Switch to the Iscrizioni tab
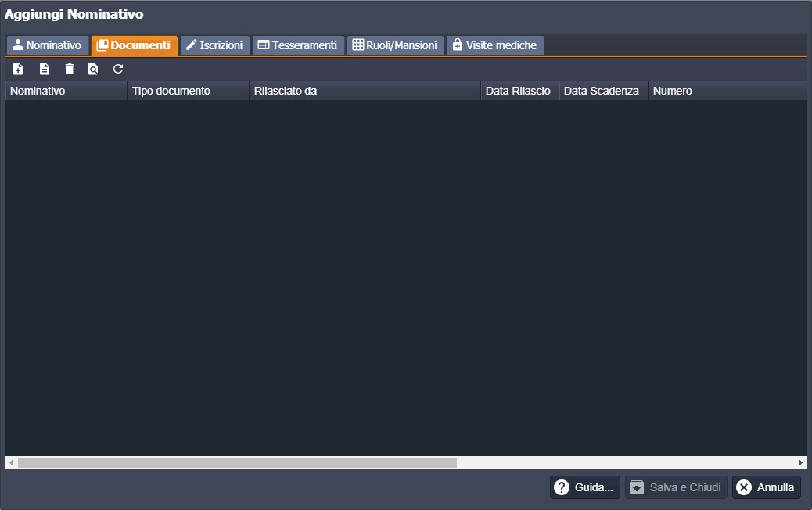 [215, 45]
